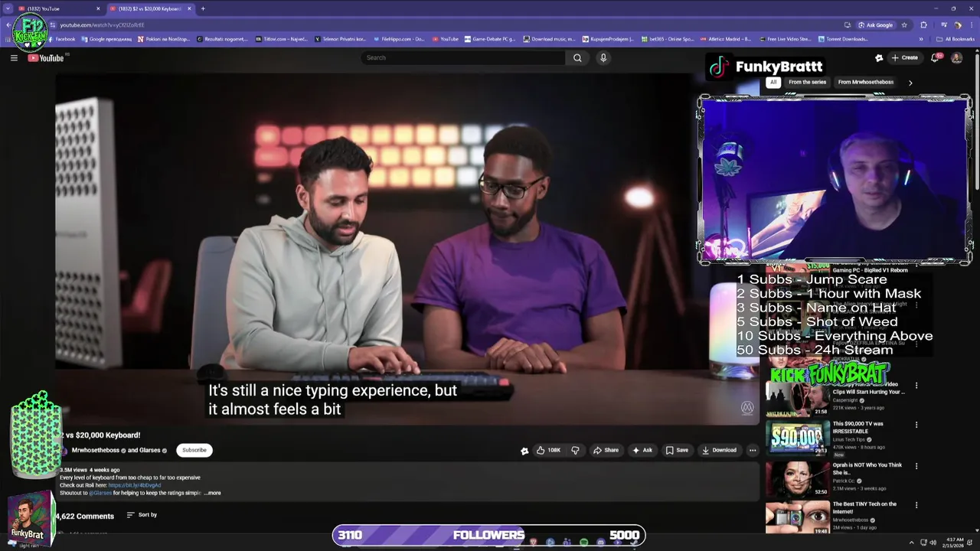Open the YouTube hamburger guide menu
This screenshot has width=980, height=551.
tap(14, 57)
